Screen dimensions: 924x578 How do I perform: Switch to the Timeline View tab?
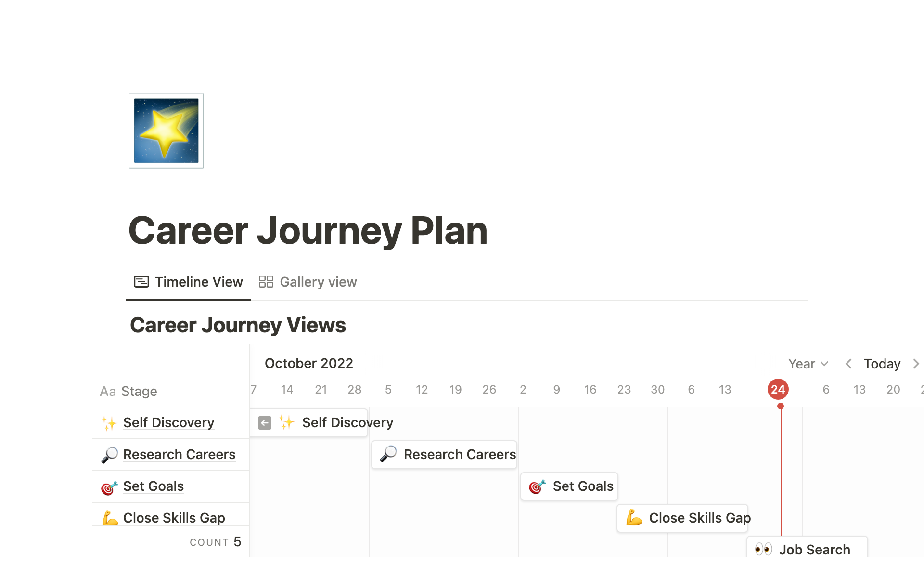tap(198, 282)
